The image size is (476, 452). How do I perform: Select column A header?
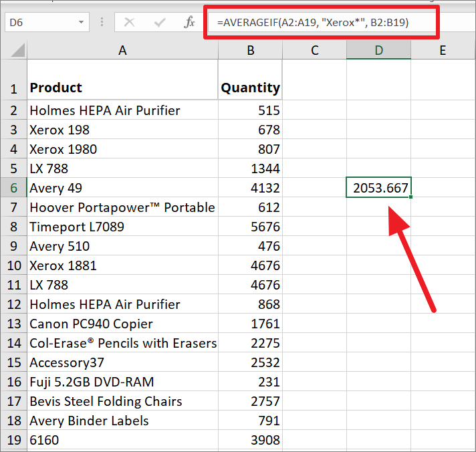pyautogui.click(x=122, y=50)
